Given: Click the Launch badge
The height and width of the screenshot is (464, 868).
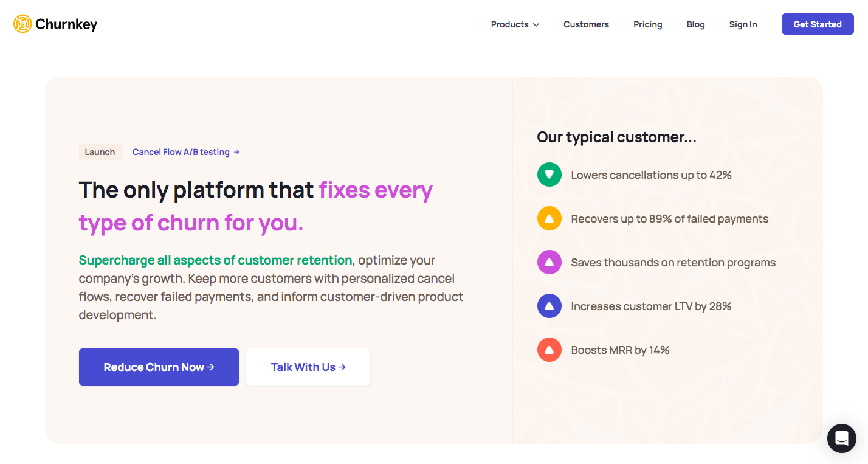Looking at the screenshot, I should [100, 152].
